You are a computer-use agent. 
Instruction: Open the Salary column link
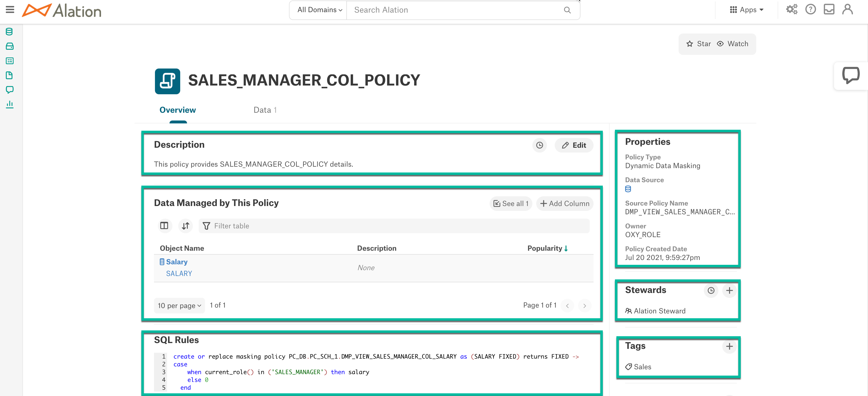[x=176, y=262]
